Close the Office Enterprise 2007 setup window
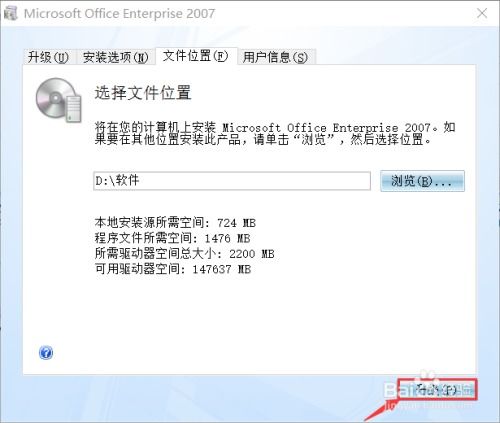This screenshot has height=423, width=500. pyautogui.click(x=482, y=13)
